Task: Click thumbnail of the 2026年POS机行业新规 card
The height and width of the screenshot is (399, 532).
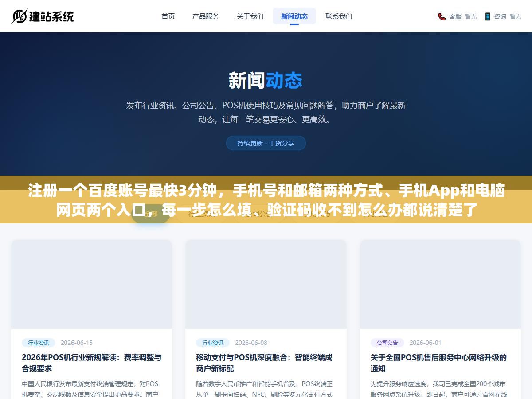Action: (91, 284)
